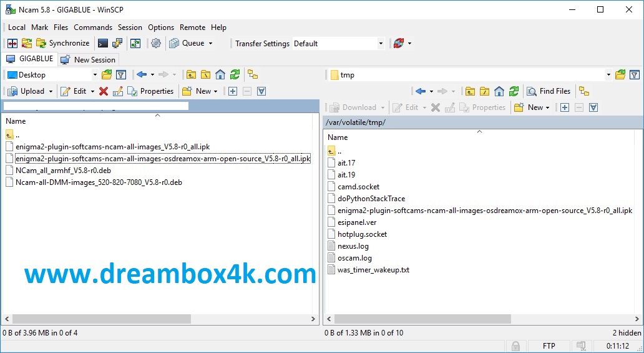Click the remote panel filter icon
644x353 pixels.
635,75
